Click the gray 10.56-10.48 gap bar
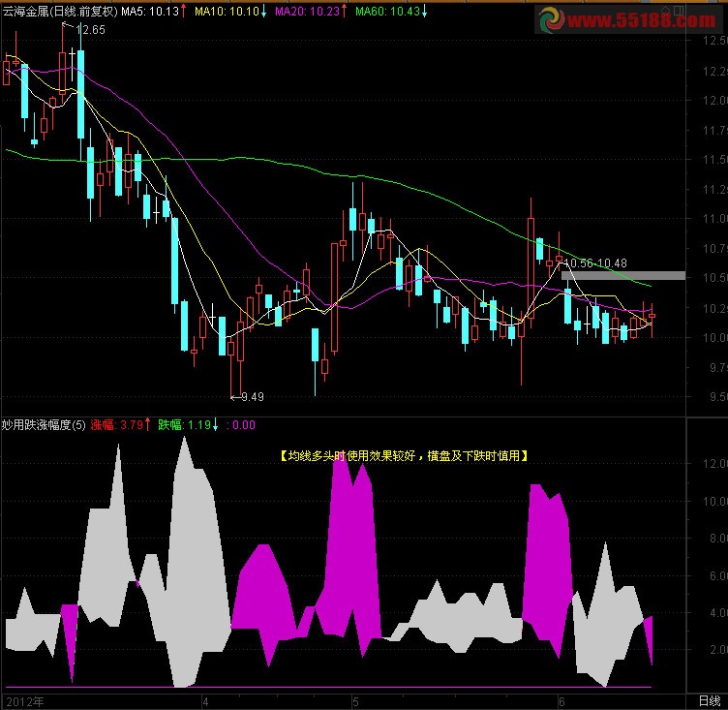This screenshot has width=728, height=710. [x=622, y=276]
